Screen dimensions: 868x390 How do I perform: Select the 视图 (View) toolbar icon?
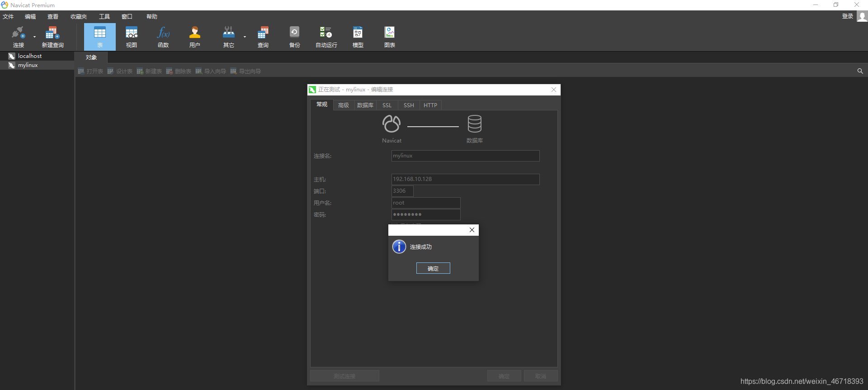click(132, 33)
